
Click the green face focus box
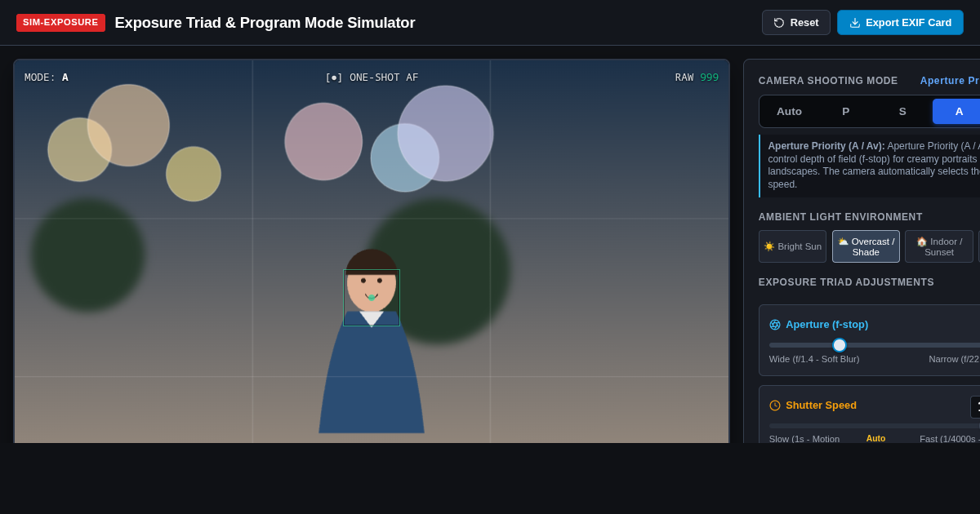point(372,298)
